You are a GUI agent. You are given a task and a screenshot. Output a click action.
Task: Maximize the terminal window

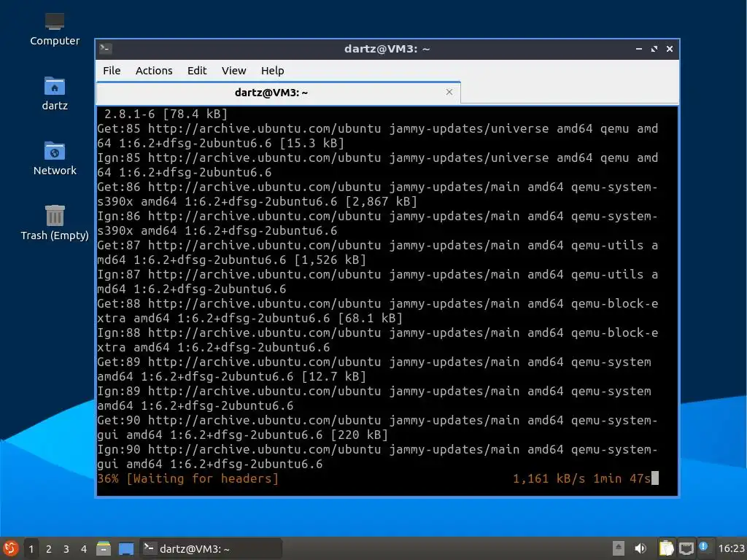(654, 49)
